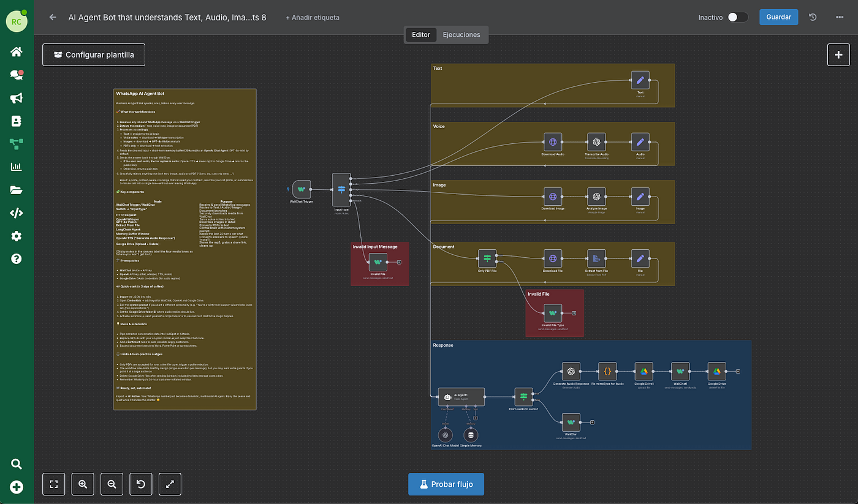This screenshot has width=858, height=504.
Task: Select the Google Drive1 upload node
Action: coord(644,371)
